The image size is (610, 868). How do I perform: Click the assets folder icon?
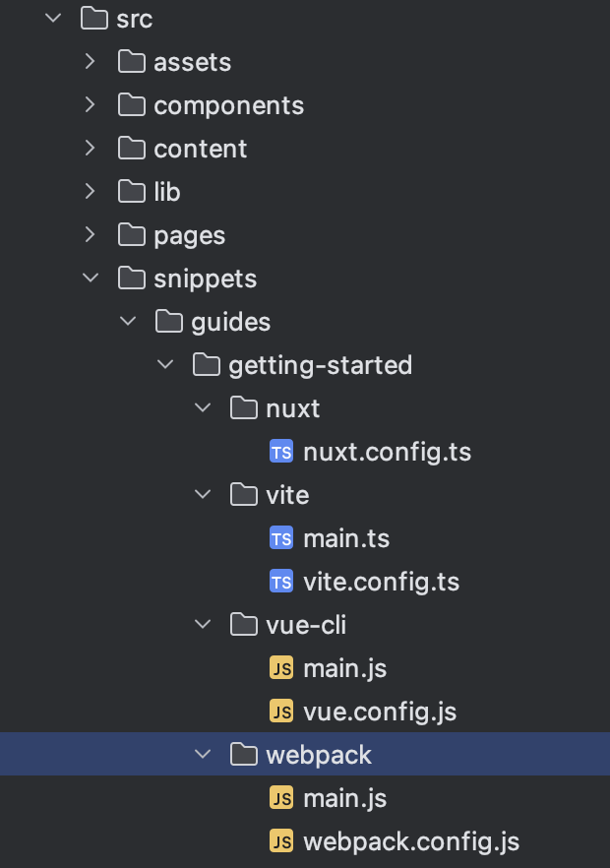pos(131,62)
